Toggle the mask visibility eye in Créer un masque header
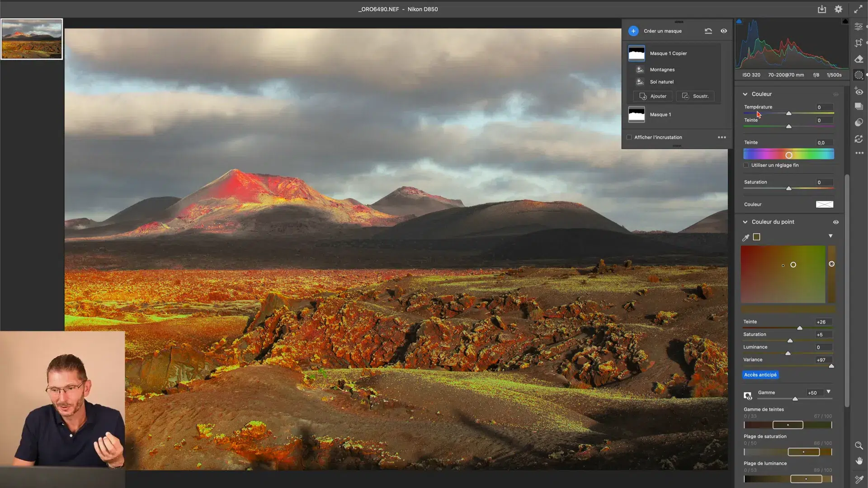Image resolution: width=868 pixels, height=488 pixels. (724, 31)
